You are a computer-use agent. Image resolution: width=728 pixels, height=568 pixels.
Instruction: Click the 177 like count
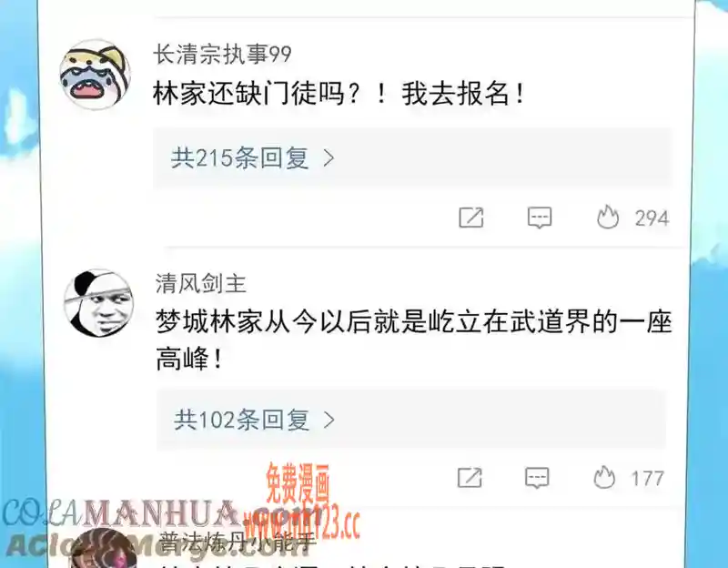point(647,479)
